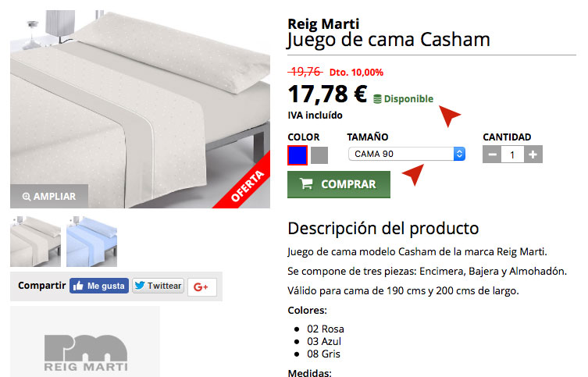Click the AMPLIAR button on the image

click(49, 196)
